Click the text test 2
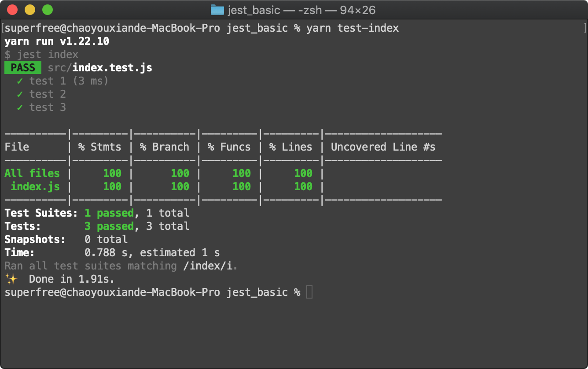The width and height of the screenshot is (588, 369). coord(48,94)
